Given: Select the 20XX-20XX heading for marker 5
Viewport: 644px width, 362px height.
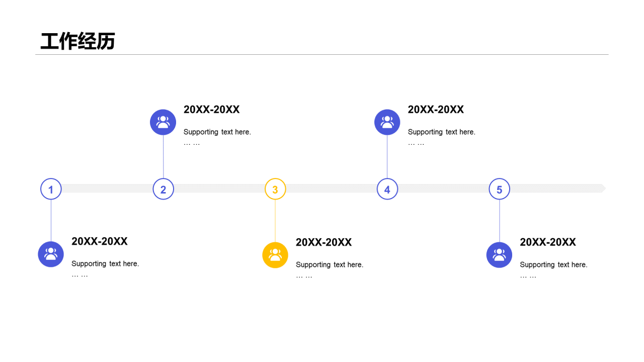Looking at the screenshot, I should (x=548, y=242).
